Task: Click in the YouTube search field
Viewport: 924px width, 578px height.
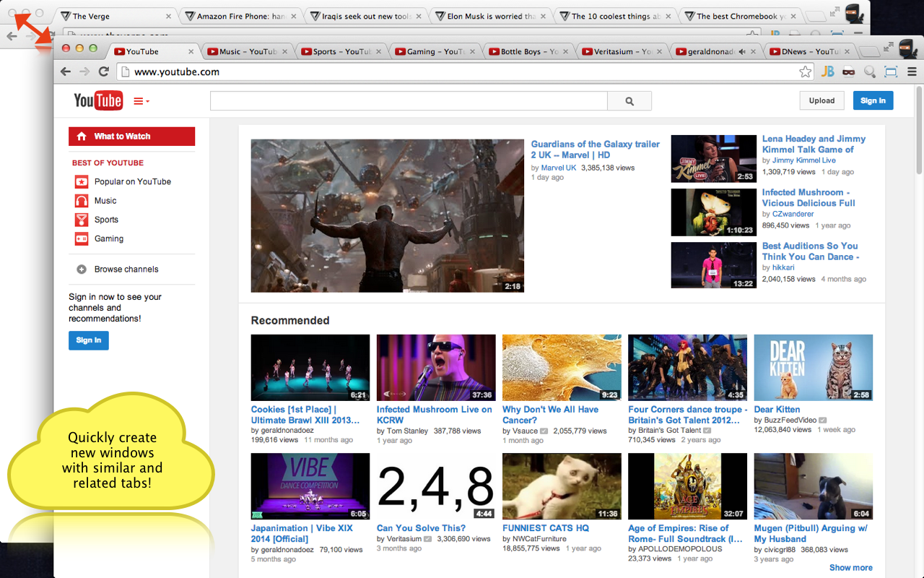Action: (x=409, y=101)
